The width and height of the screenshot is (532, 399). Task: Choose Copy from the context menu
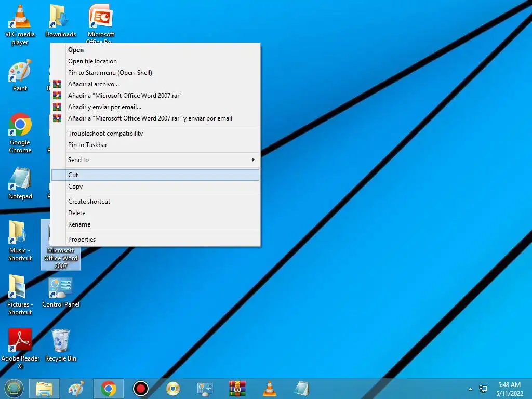pyautogui.click(x=156, y=187)
